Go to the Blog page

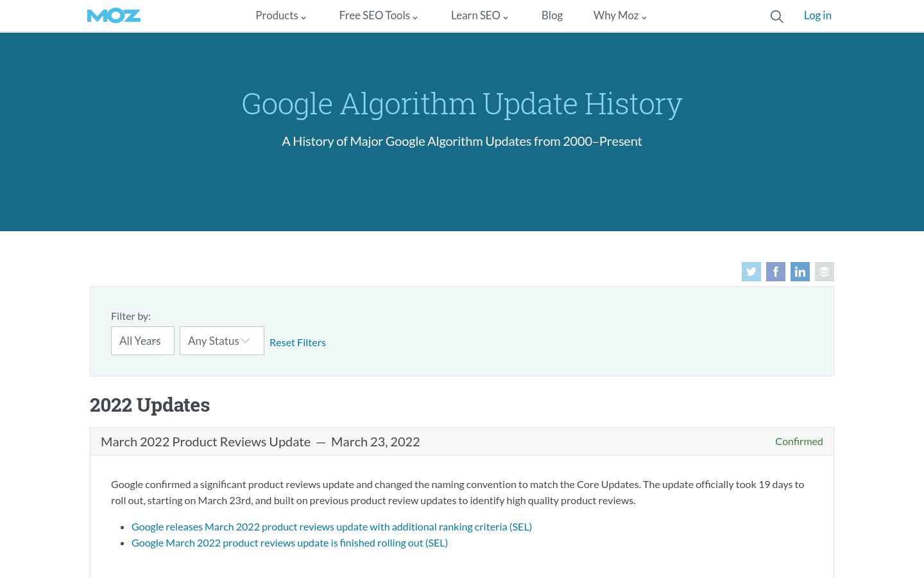(552, 15)
